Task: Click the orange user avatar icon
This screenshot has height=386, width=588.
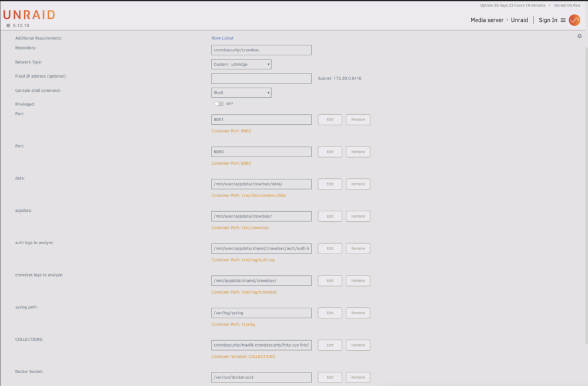Action: pos(574,20)
